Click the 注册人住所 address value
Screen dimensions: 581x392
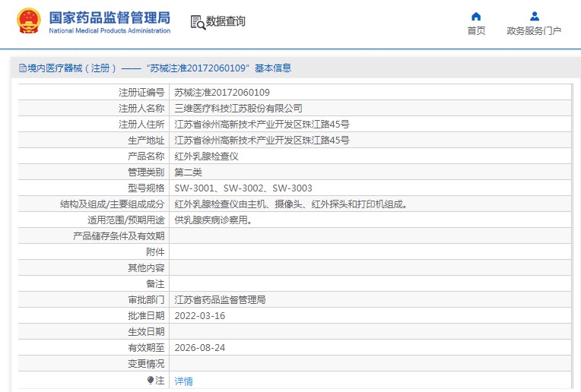coord(262,125)
